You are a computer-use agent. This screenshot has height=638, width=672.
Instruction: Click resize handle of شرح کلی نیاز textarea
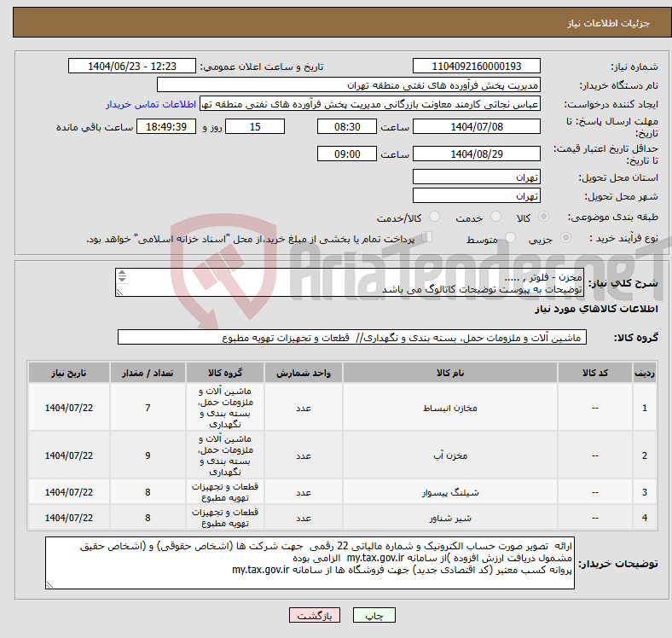(119, 293)
